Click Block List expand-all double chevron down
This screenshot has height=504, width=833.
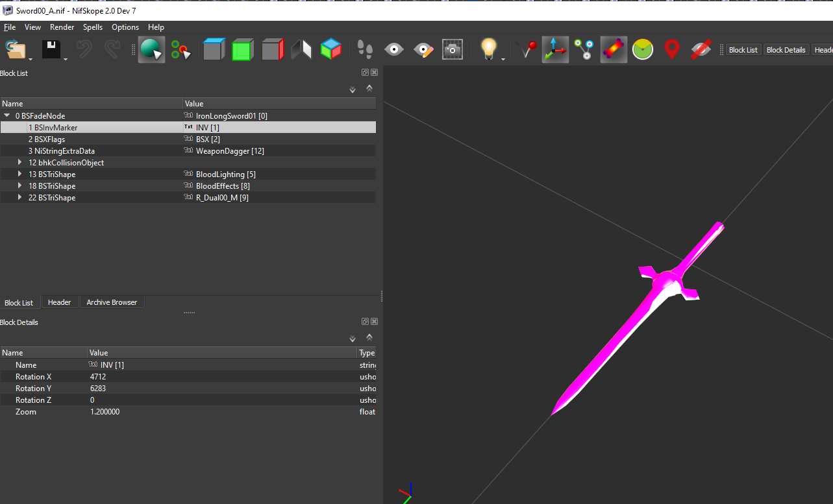pyautogui.click(x=353, y=90)
